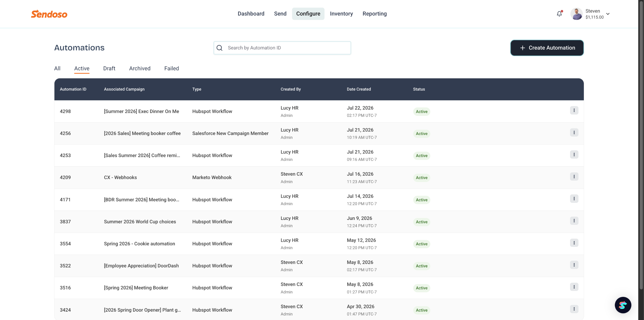The width and height of the screenshot is (644, 320).
Task: Click the 'Apr 30, 2026' date cell
Action: [360, 306]
